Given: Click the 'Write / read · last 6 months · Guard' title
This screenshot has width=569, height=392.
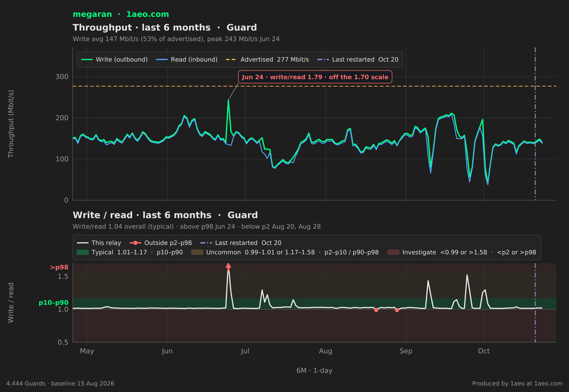Looking at the screenshot, I should pyautogui.click(x=165, y=215).
